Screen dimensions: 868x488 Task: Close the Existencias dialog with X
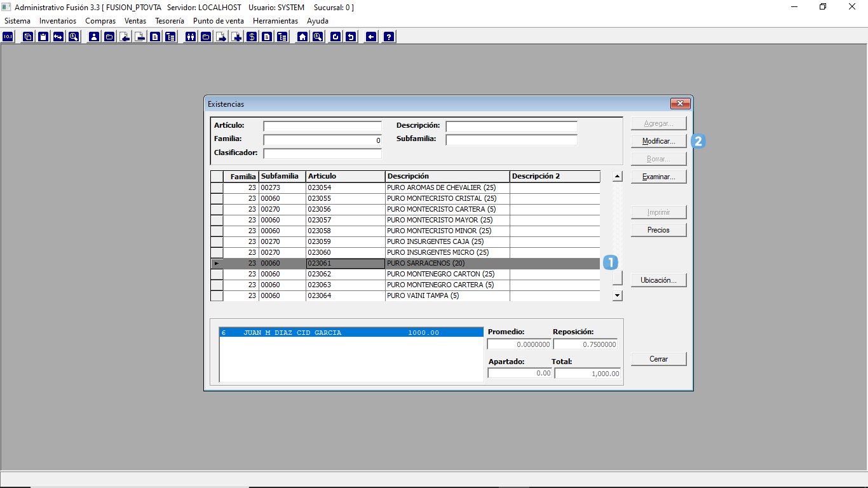(680, 104)
